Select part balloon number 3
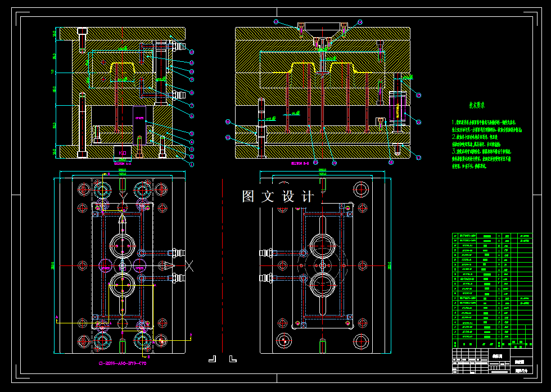 coord(192,150)
